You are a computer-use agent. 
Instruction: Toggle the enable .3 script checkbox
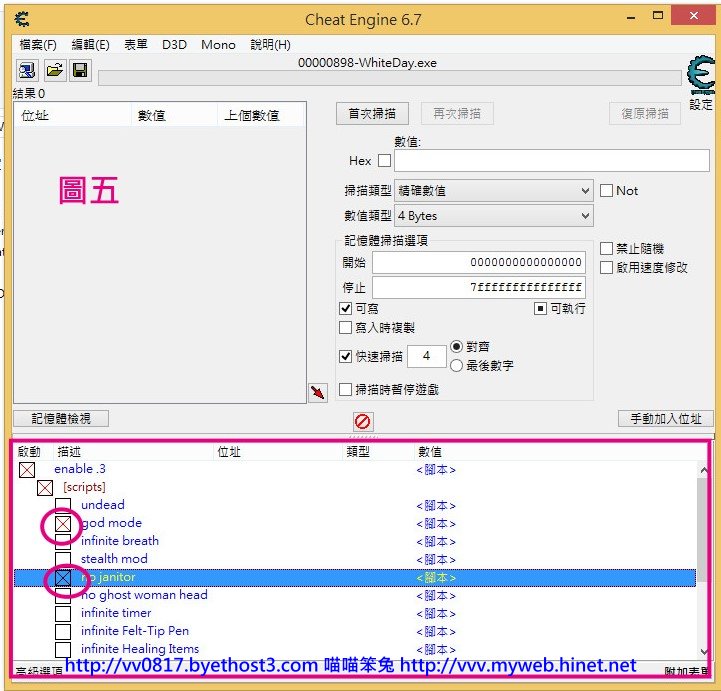(27, 469)
